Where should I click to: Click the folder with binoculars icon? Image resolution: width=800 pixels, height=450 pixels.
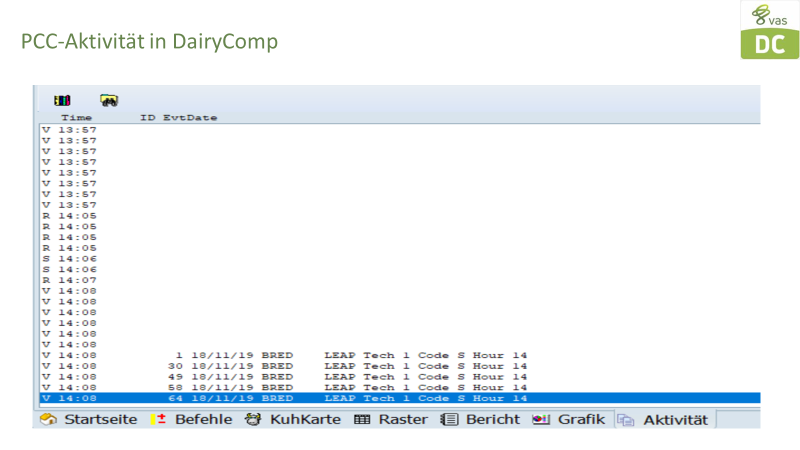pyautogui.click(x=109, y=100)
